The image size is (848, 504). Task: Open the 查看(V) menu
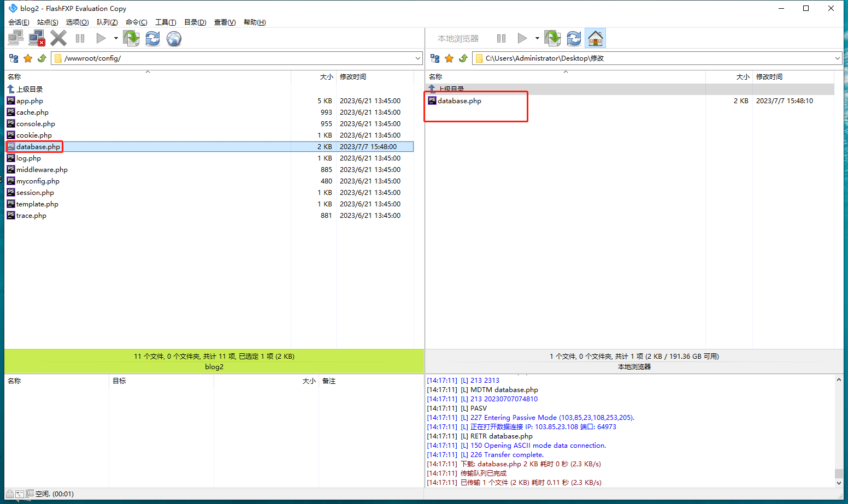tap(225, 22)
